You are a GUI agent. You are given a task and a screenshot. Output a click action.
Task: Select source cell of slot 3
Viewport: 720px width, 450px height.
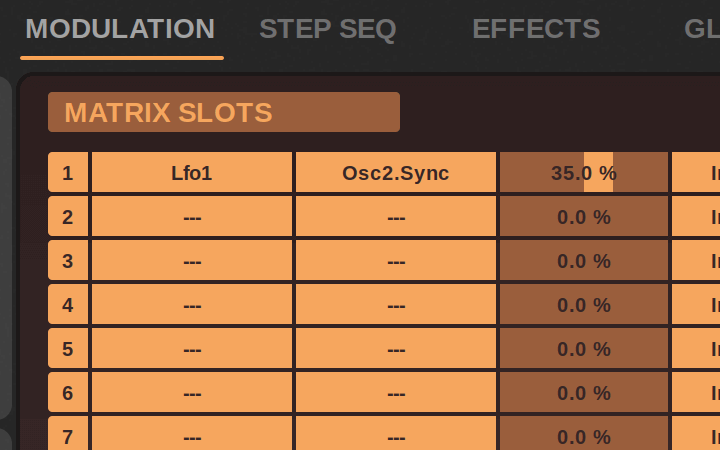tap(192, 261)
